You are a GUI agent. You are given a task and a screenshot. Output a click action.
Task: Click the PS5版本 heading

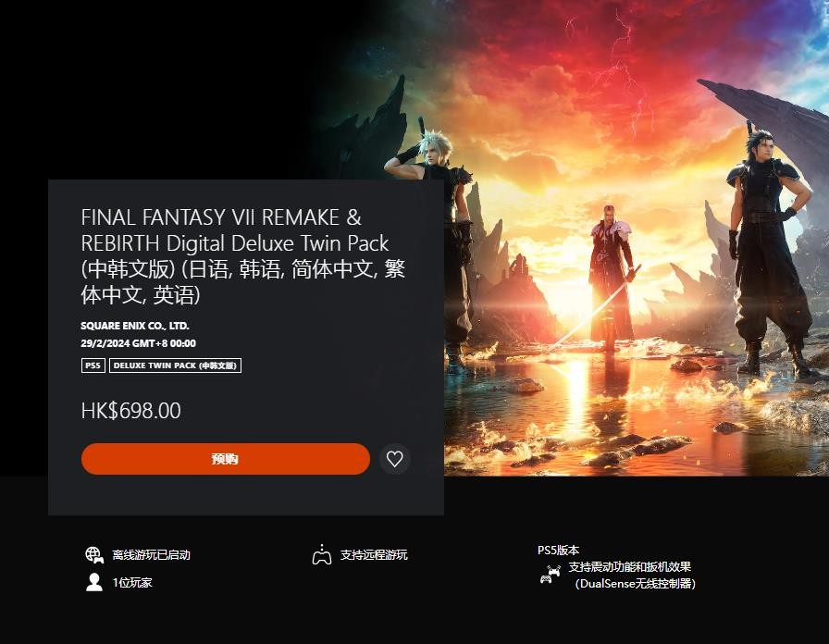[558, 550]
